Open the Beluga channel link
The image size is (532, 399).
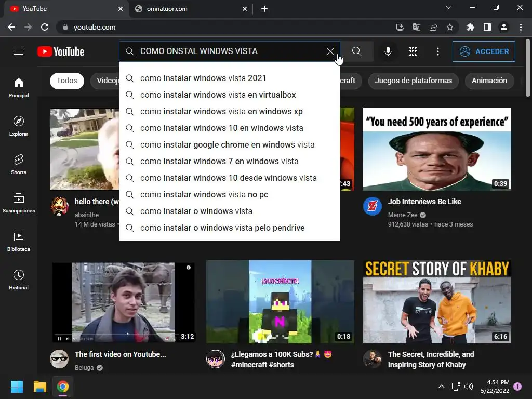pos(84,367)
